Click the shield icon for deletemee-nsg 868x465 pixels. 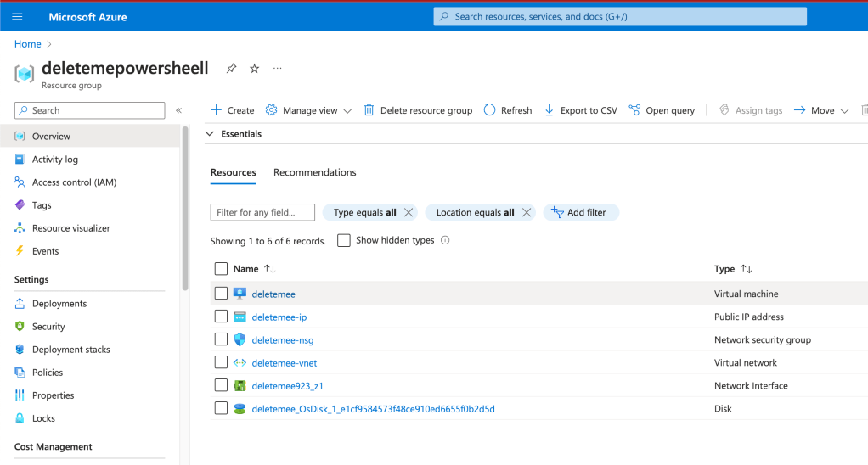[x=240, y=339]
